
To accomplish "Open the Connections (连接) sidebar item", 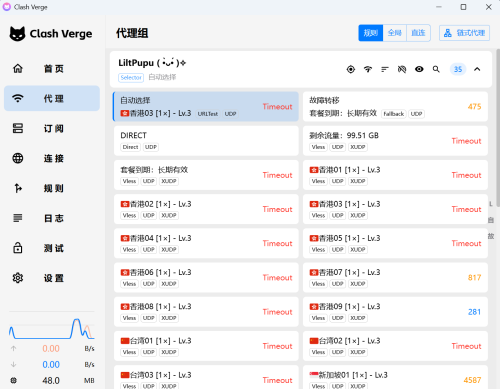I will [x=52, y=158].
